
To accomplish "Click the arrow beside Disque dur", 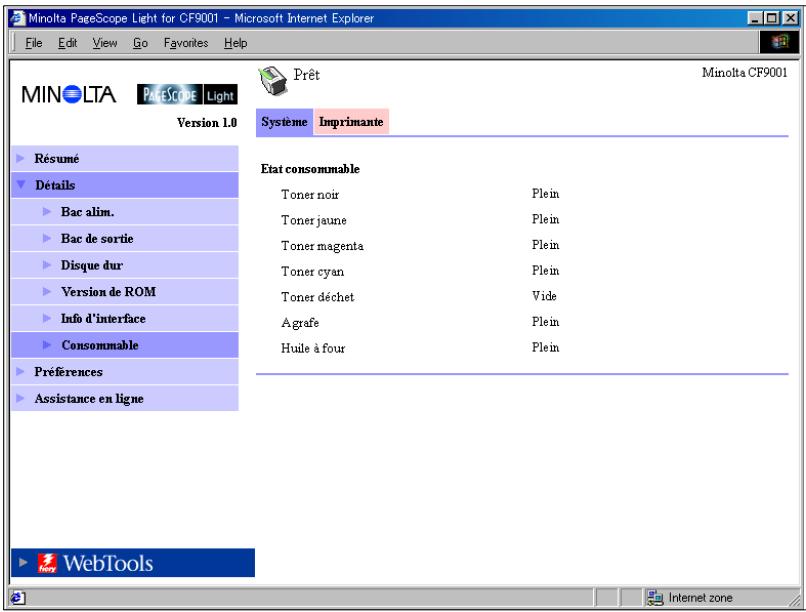I will (47, 265).
